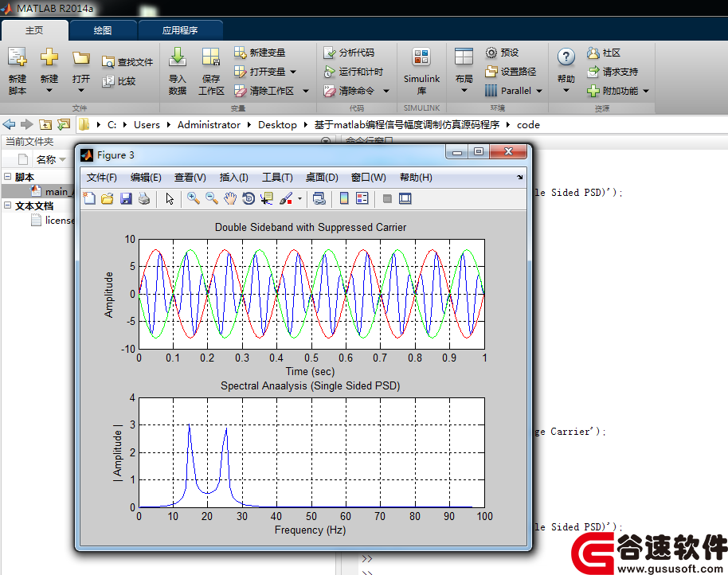Open 插入(I) menu in Figure 3
Screen dimensions: 728x575
pyautogui.click(x=233, y=178)
